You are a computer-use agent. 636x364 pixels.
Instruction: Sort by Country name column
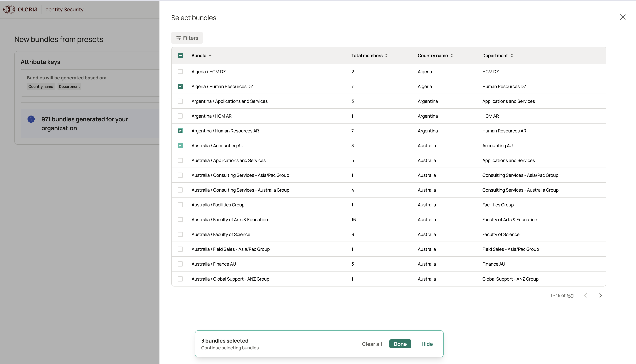click(x=435, y=55)
